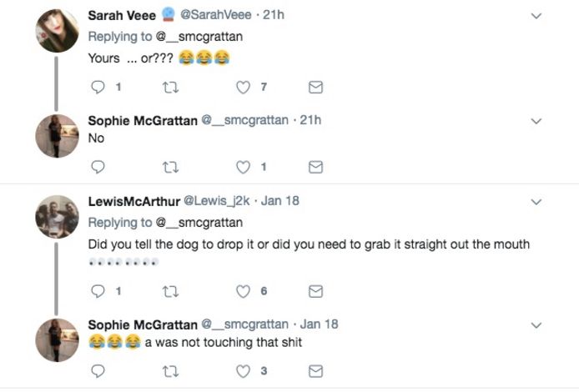The image size is (579, 392).
Task: Like Sophie McGrattan's "No" tweet
Action: (244, 167)
